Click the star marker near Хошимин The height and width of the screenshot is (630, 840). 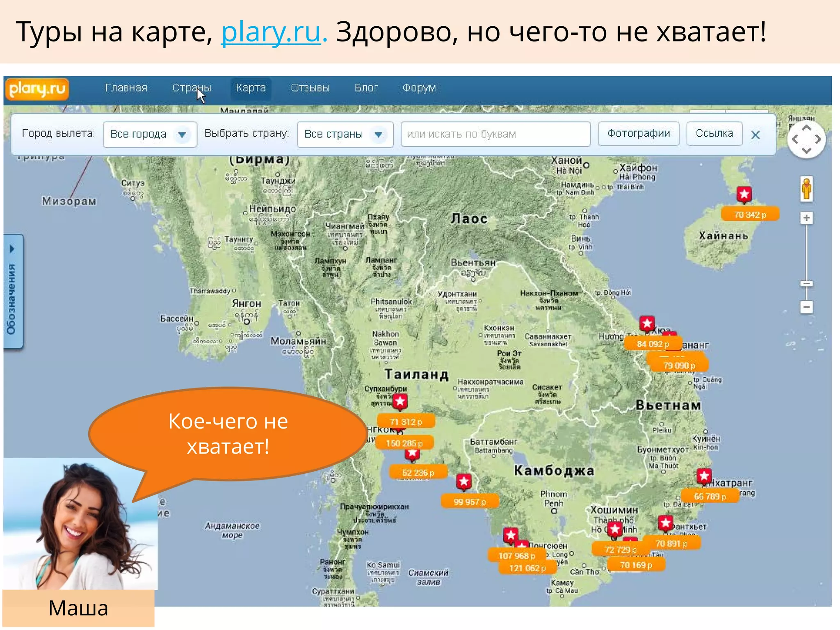[x=614, y=530]
